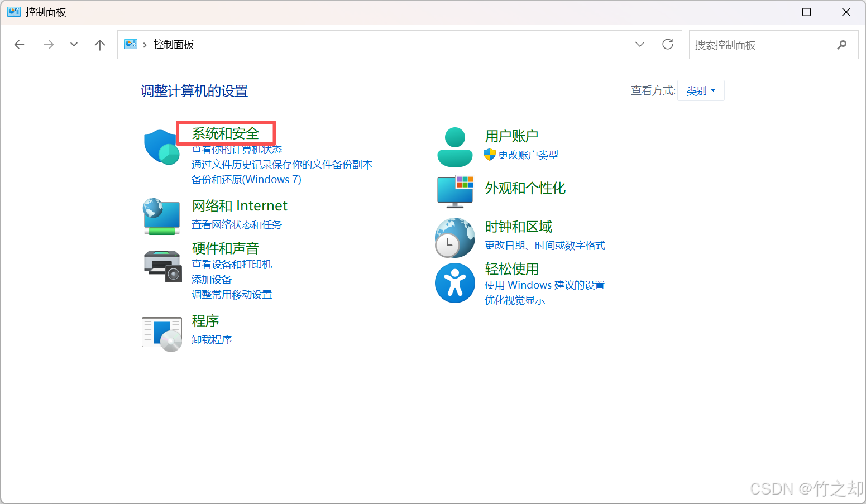The image size is (866, 504).
Task: Click 使用 Windows 建议的设置 link
Action: click(545, 285)
